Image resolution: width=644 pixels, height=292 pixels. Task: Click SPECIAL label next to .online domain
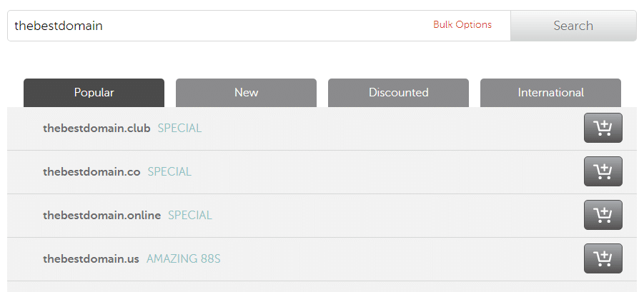(190, 216)
